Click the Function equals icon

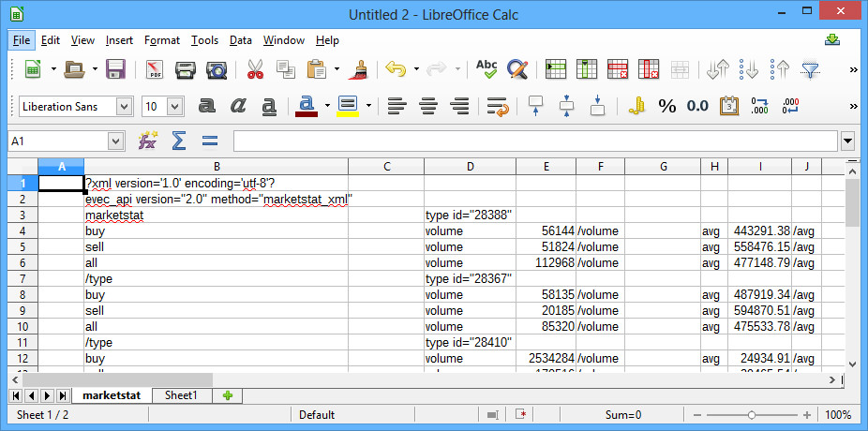[x=209, y=141]
